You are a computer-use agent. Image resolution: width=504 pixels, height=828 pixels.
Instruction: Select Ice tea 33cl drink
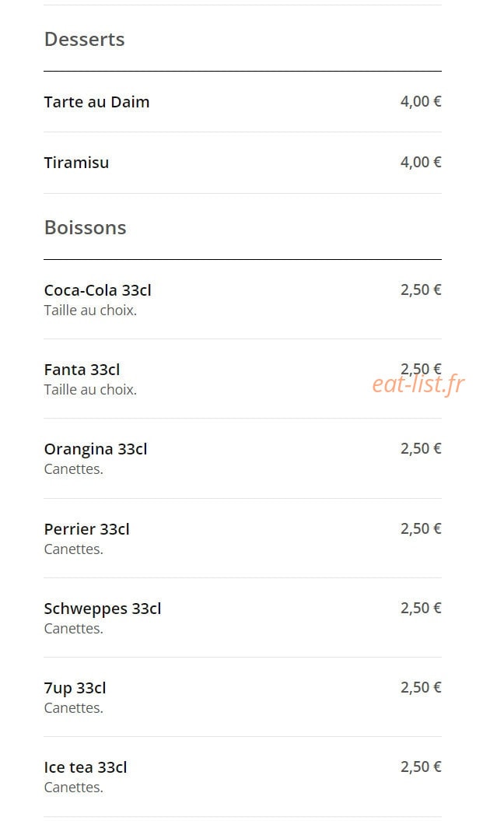tap(86, 767)
